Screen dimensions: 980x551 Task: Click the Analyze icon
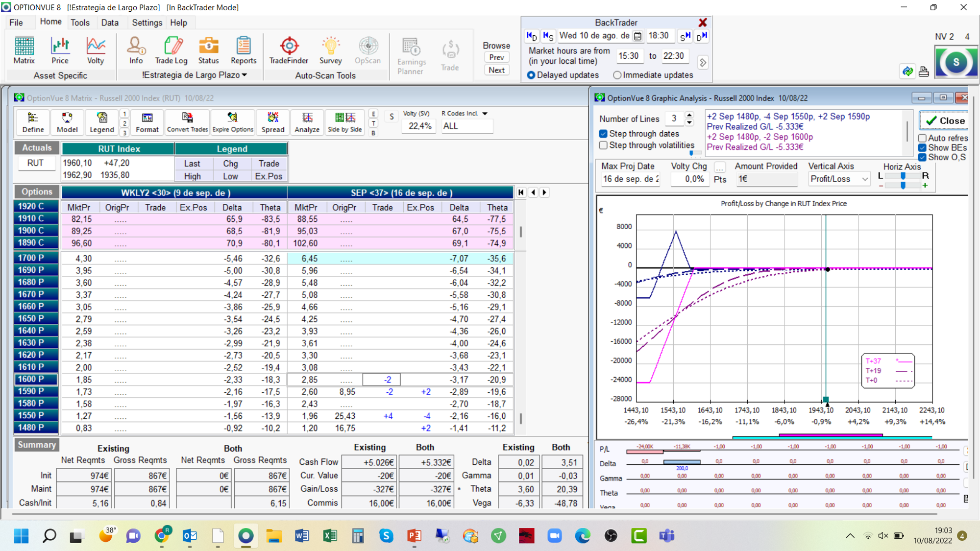[x=307, y=122]
